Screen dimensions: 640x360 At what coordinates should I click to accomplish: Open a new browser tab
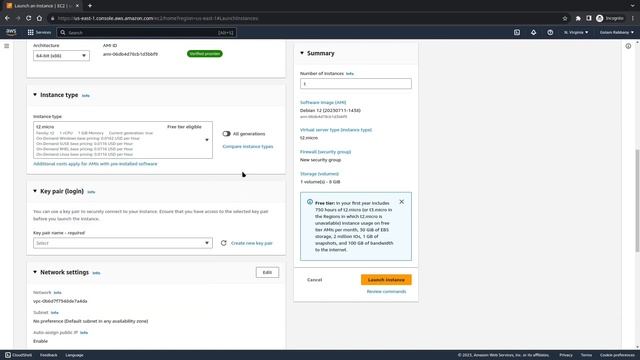[90, 6]
